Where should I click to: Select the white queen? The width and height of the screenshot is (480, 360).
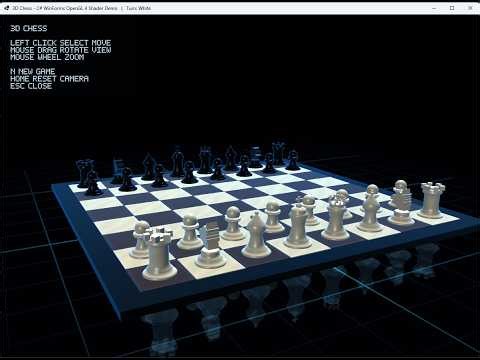point(335,217)
